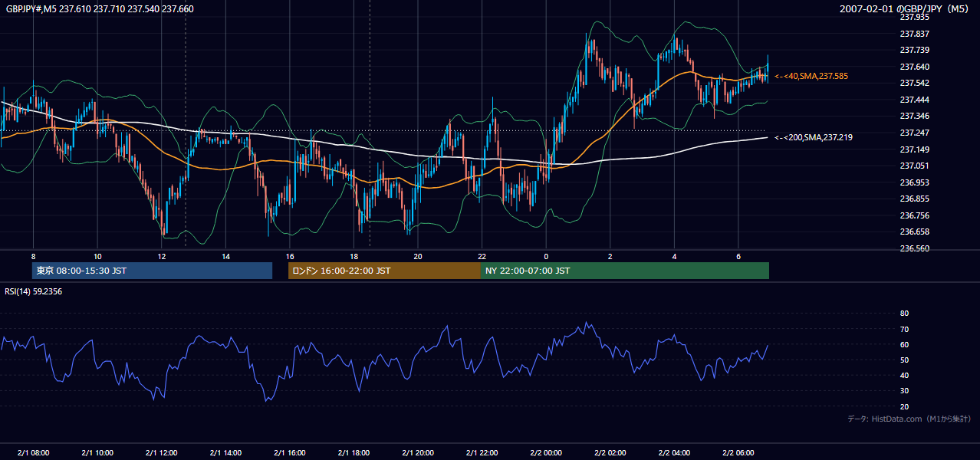
Task: Click RSI axis level 60
Action: point(904,345)
